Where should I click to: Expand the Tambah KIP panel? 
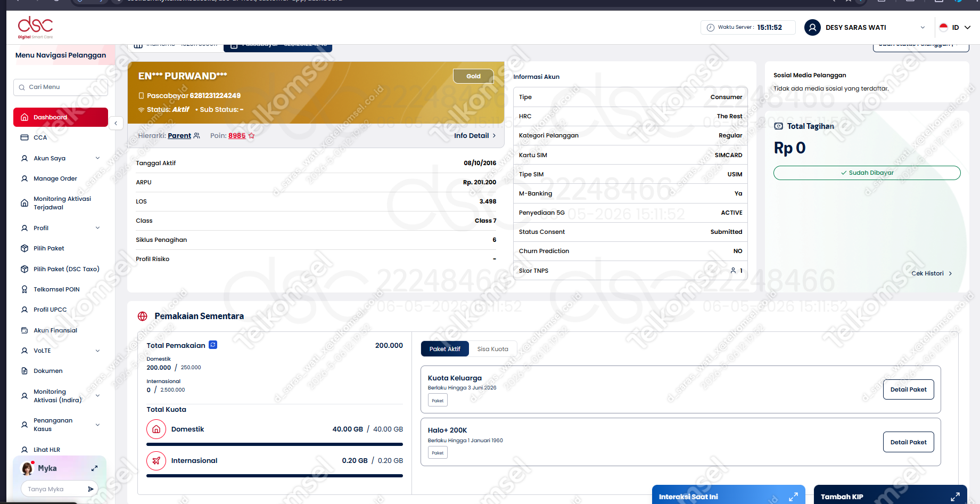tap(955, 497)
